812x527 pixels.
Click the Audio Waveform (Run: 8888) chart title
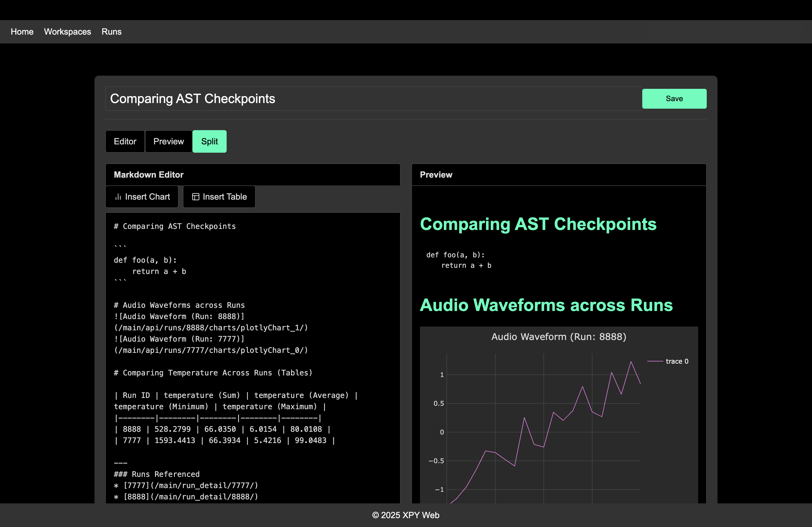click(x=559, y=337)
